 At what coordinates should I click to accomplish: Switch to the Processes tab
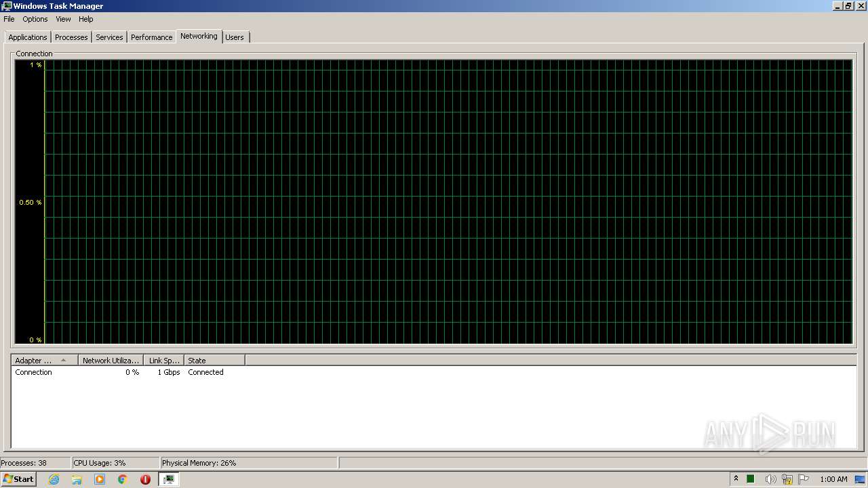[71, 37]
